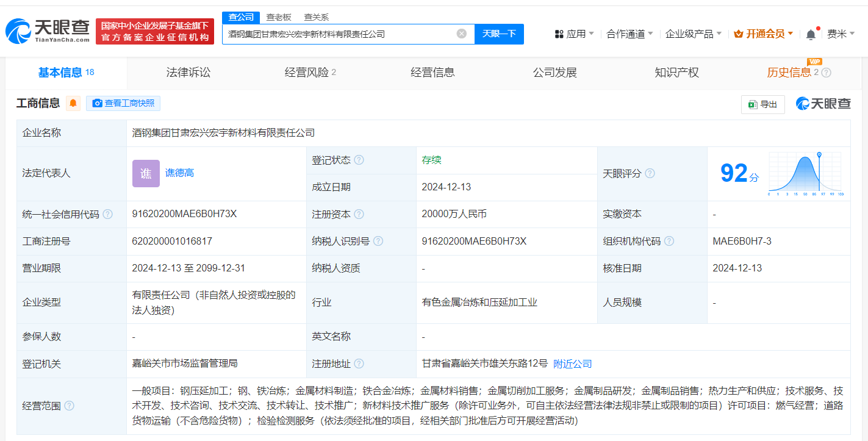Click help icon next to 历史信息 tab

tap(827, 73)
